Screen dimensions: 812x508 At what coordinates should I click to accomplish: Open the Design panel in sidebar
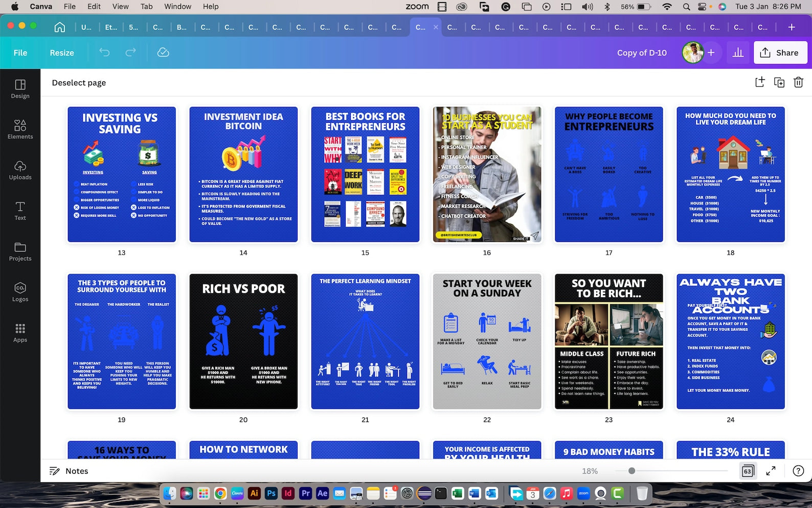[x=20, y=89]
